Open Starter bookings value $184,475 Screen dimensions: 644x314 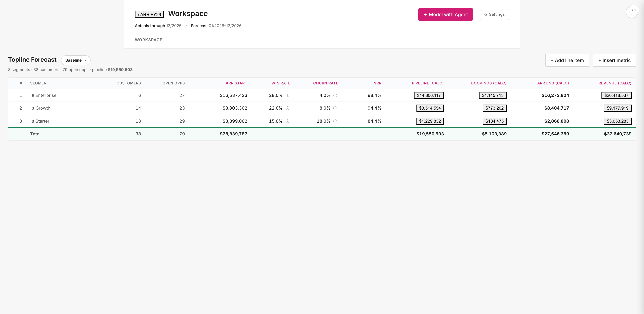point(495,121)
